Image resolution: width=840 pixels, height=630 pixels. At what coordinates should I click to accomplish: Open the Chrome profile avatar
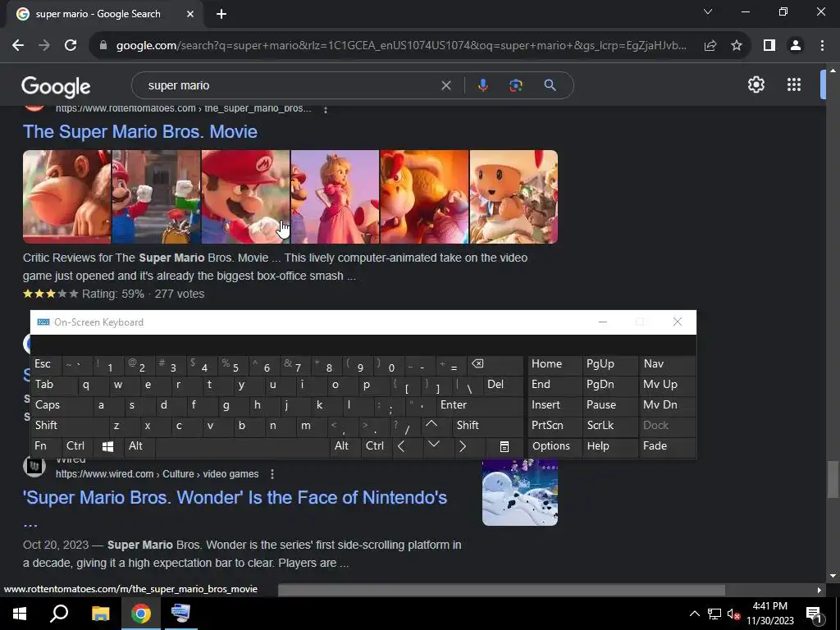(x=796, y=46)
